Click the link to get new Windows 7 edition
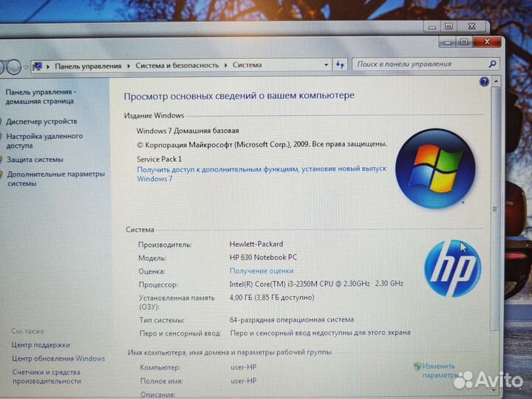This screenshot has height=399, width=532. click(x=262, y=174)
